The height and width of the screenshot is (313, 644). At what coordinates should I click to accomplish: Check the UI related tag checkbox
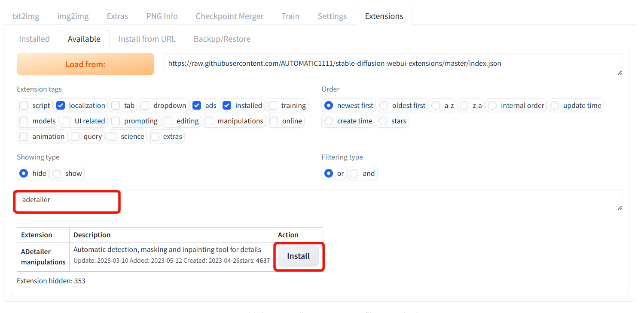66,121
